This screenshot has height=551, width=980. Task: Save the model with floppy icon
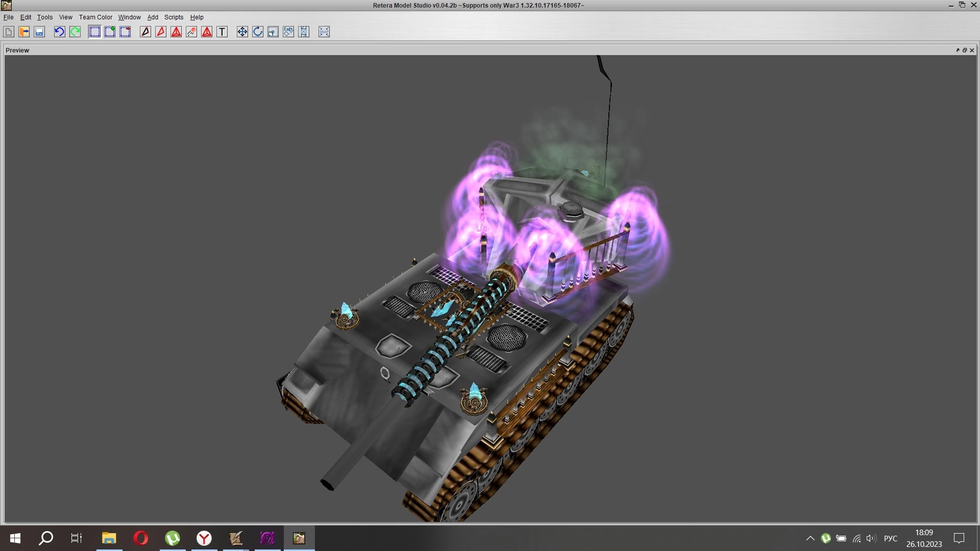(x=39, y=32)
